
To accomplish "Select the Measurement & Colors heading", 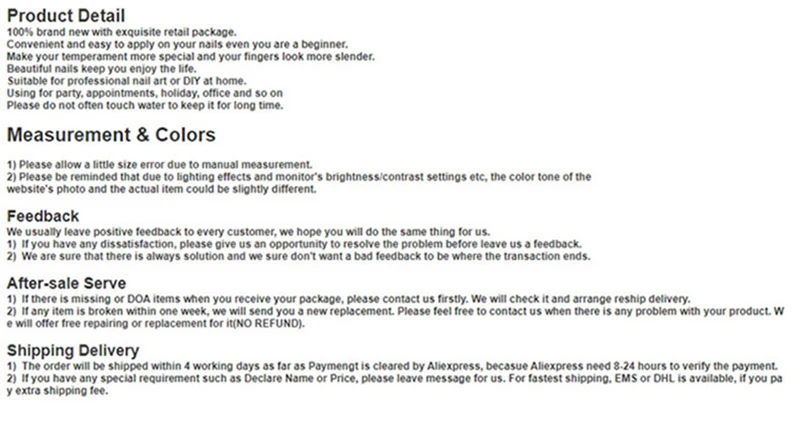I will tap(111, 135).
